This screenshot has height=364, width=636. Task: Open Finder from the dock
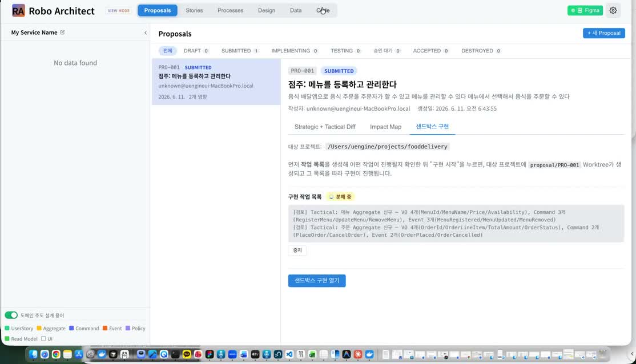coord(33,354)
